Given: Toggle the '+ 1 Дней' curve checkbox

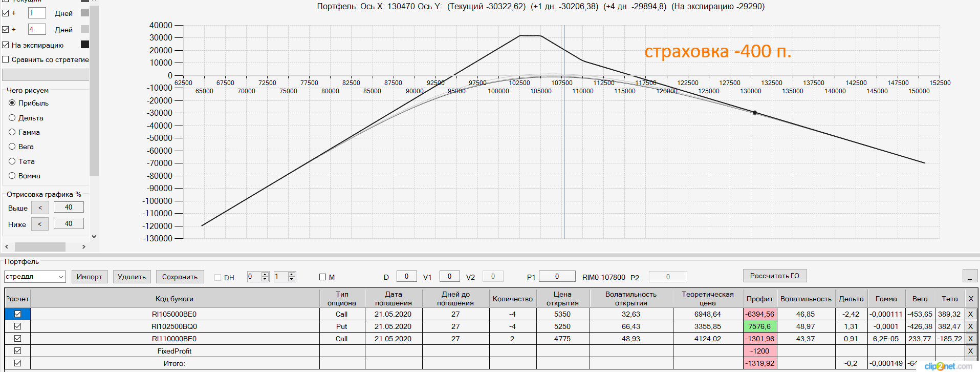Looking at the screenshot, I should coord(6,13).
